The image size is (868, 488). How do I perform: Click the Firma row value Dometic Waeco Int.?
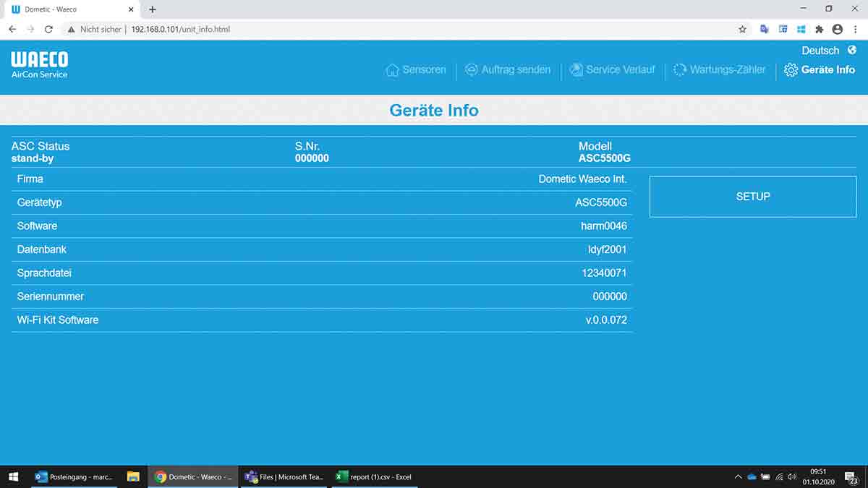(x=583, y=179)
